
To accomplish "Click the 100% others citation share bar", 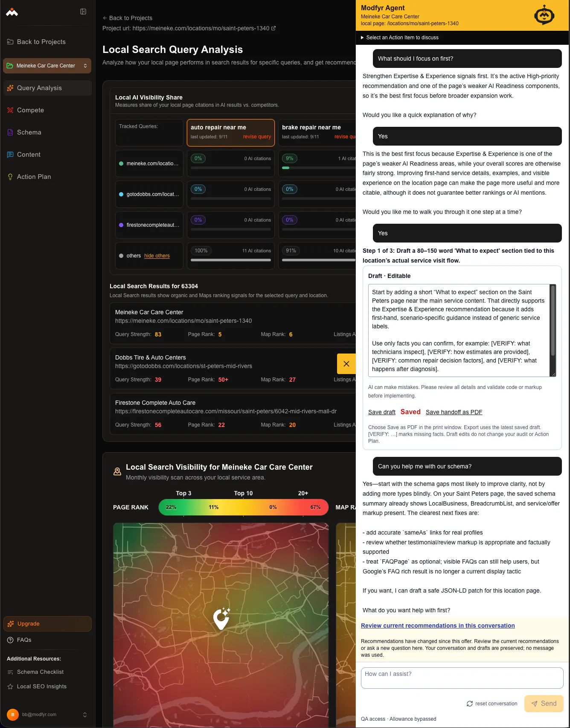I will (231, 260).
